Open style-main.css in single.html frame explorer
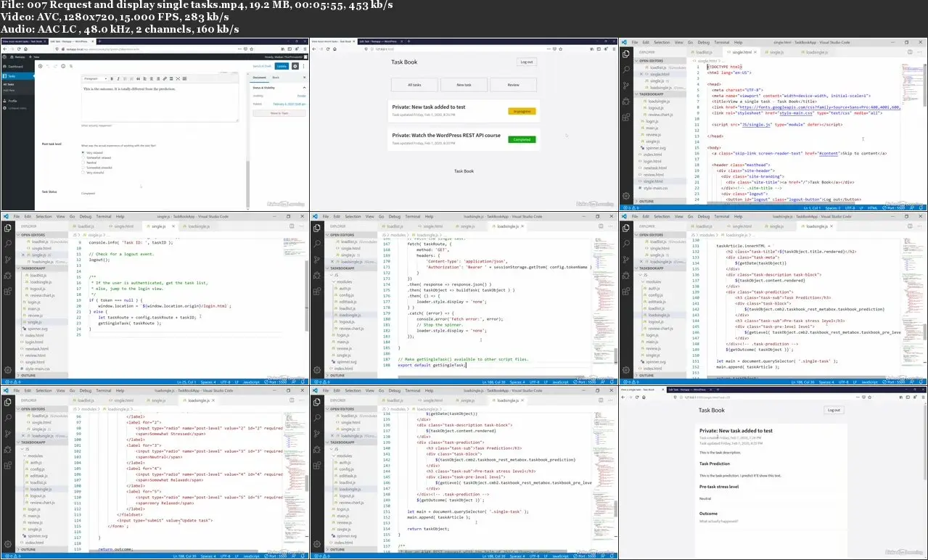Screen dimensions: 928x560 point(655,188)
